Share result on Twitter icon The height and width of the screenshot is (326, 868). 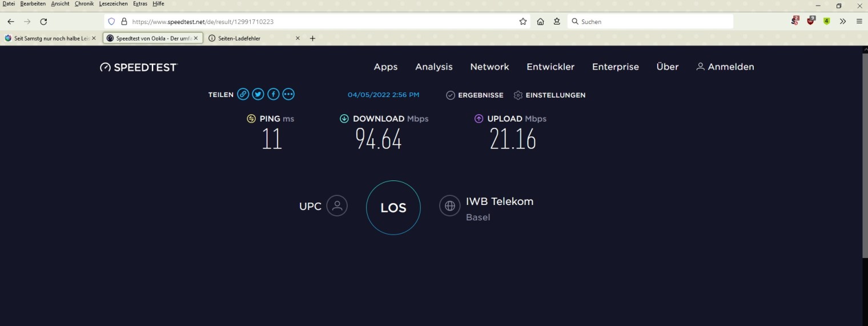(x=258, y=95)
